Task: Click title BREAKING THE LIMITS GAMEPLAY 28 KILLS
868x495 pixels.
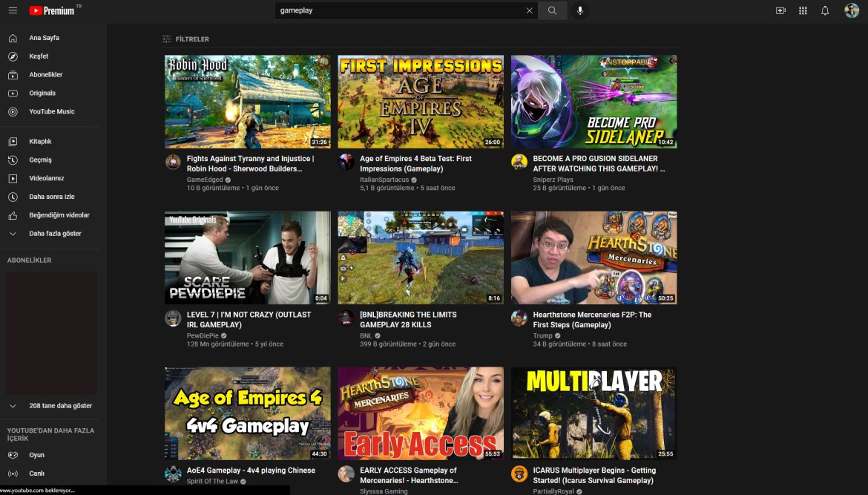Action: pyautogui.click(x=408, y=319)
